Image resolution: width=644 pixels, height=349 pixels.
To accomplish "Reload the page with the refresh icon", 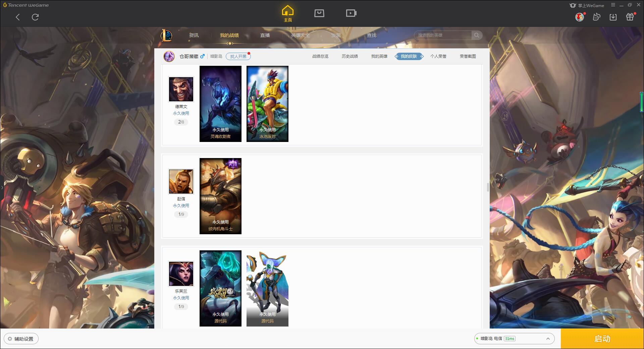I will point(35,17).
